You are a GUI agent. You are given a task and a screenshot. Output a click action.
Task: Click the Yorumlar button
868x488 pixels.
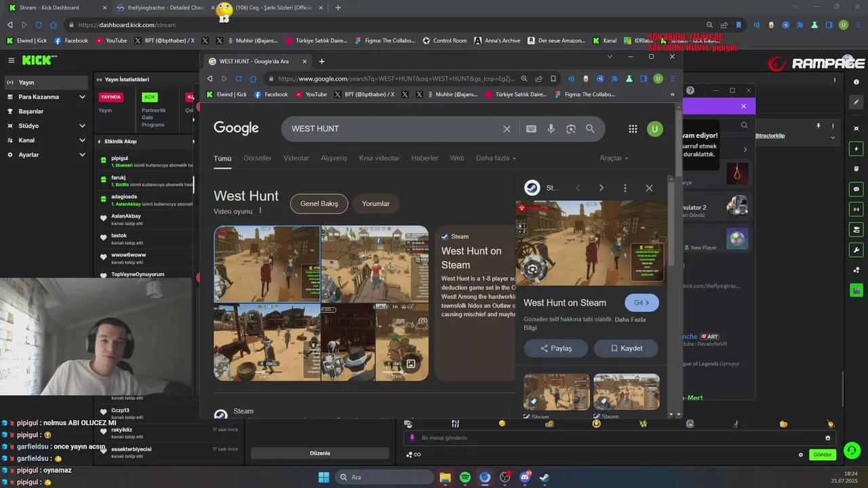click(376, 203)
